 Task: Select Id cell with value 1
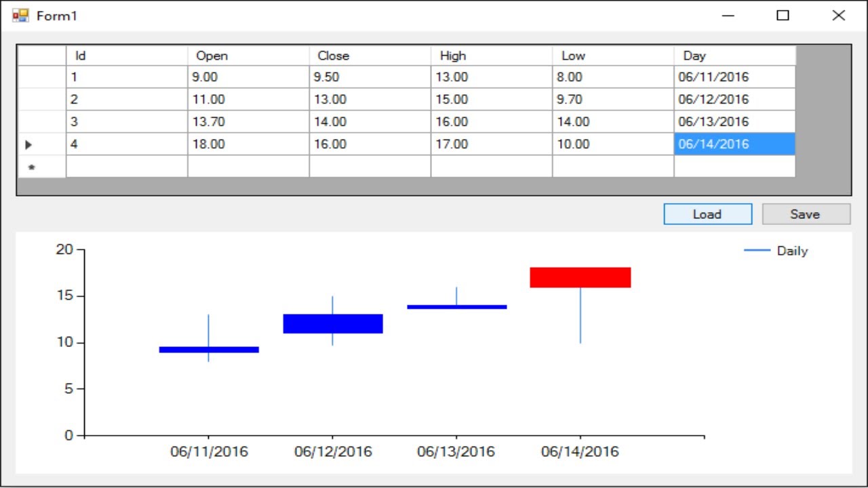[127, 77]
